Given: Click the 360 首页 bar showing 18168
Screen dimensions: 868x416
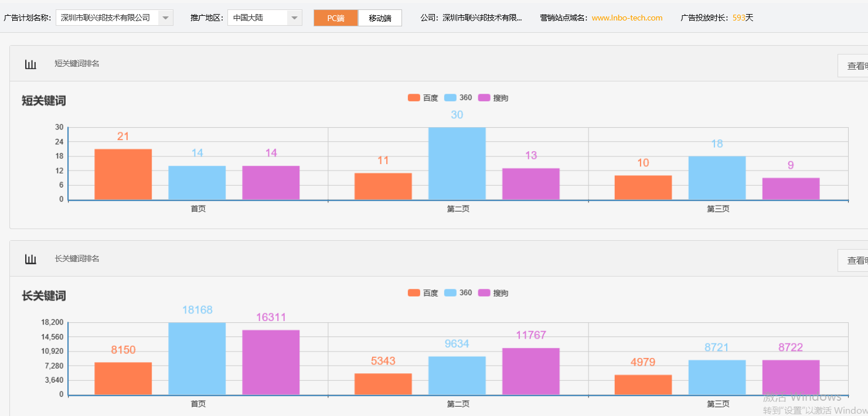Looking at the screenshot, I should point(197,359).
